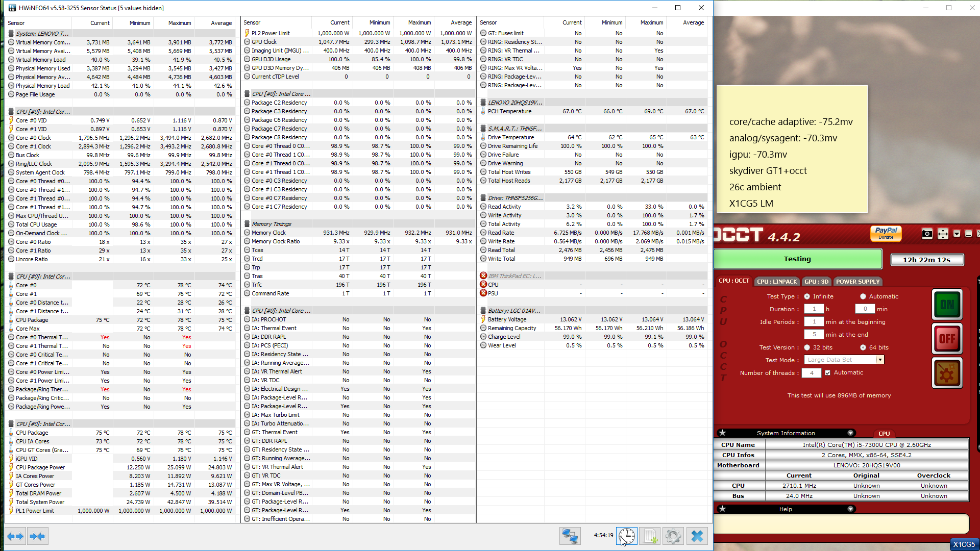Select IA: PROCHOT row

click(358, 319)
